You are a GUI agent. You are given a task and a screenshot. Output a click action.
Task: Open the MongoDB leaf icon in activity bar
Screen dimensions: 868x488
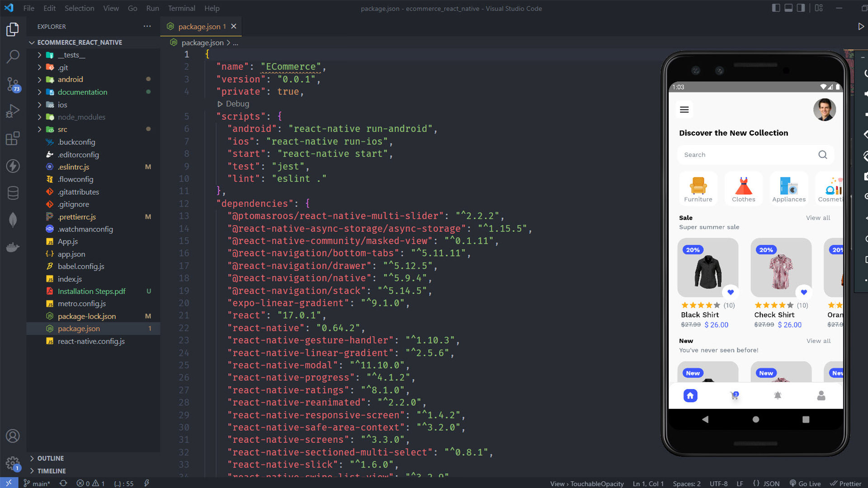point(13,220)
